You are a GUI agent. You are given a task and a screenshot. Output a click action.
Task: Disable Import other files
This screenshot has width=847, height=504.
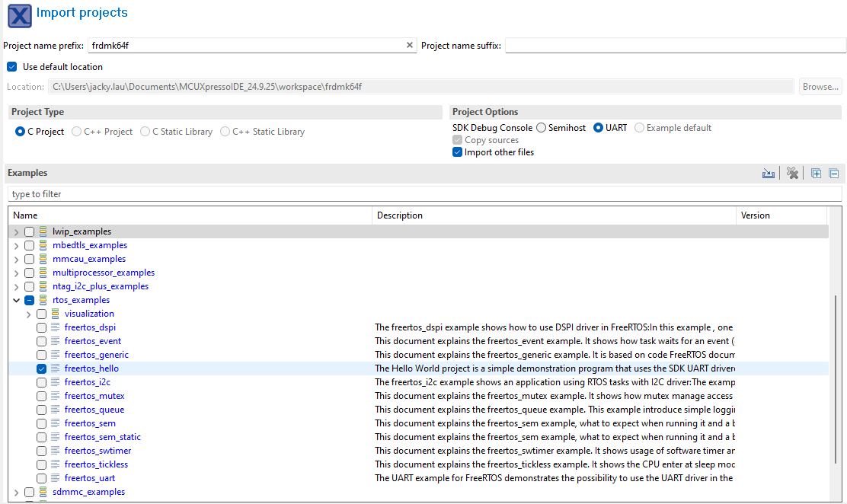coord(457,152)
